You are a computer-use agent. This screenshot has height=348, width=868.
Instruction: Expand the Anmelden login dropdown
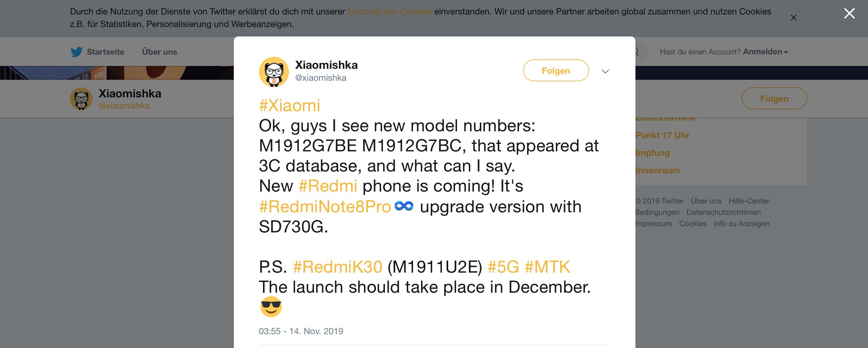click(x=765, y=52)
